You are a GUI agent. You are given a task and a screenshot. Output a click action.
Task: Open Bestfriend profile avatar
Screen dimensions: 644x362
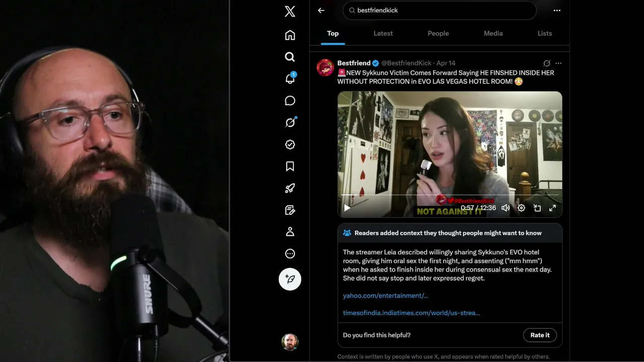[325, 67]
